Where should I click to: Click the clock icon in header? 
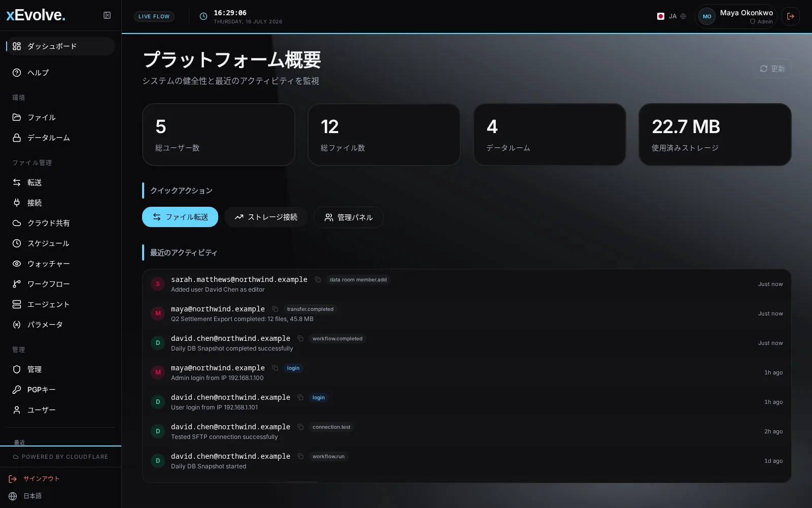pyautogui.click(x=204, y=16)
